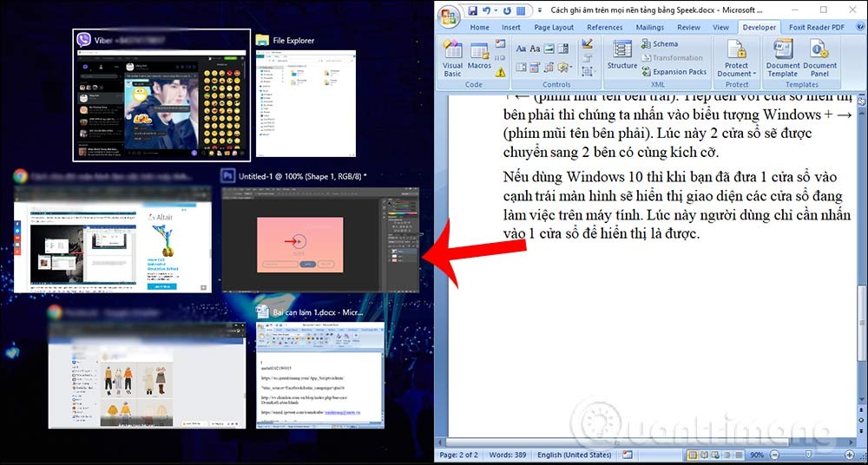The image size is (868, 465).
Task: Insert a Combo Box content control
Action: point(562,49)
